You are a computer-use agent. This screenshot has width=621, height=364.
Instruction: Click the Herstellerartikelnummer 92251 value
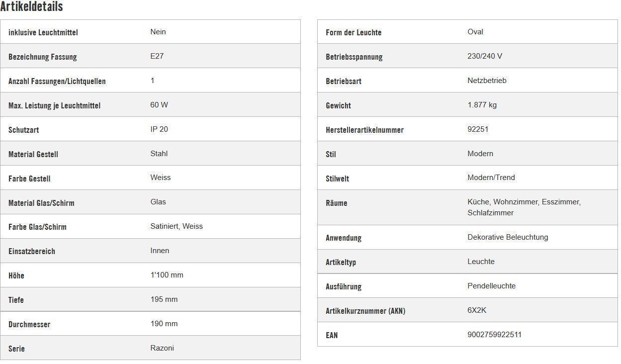[x=478, y=129]
